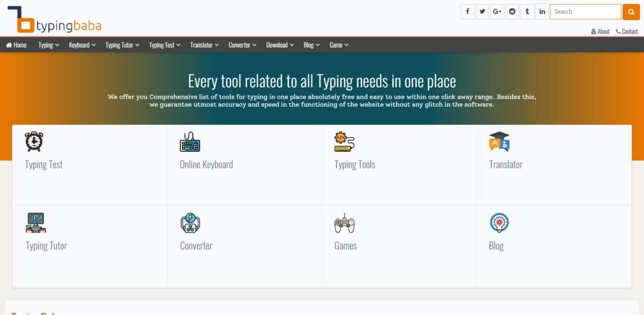
Task: Open the Typing Test card title
Action: pos(44,165)
